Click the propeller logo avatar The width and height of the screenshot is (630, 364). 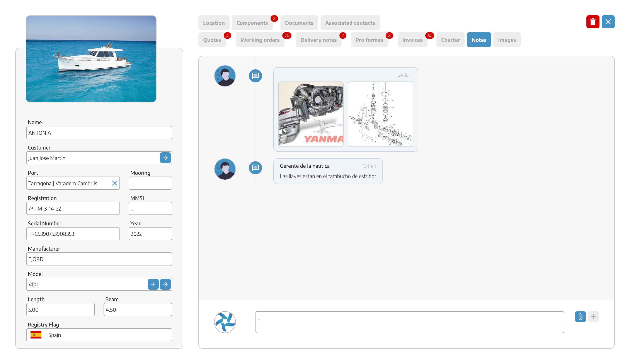click(x=225, y=322)
